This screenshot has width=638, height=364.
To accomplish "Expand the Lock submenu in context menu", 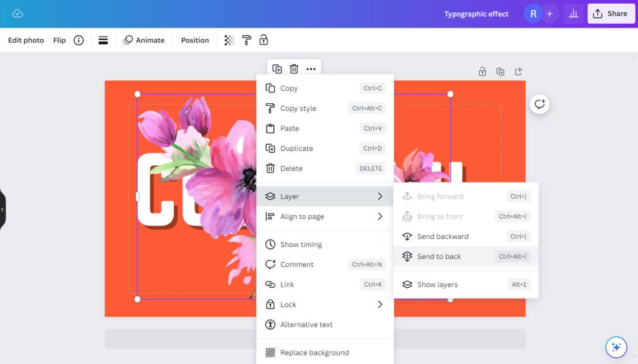I will tap(325, 305).
